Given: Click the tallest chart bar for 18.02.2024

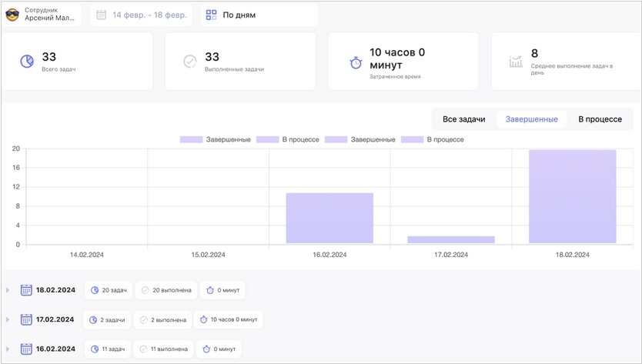Looking at the screenshot, I should [x=573, y=197].
